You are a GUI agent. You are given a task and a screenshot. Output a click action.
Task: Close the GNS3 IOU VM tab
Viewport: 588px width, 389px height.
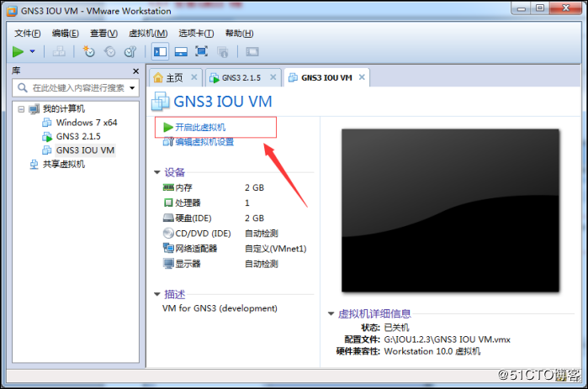[362, 77]
